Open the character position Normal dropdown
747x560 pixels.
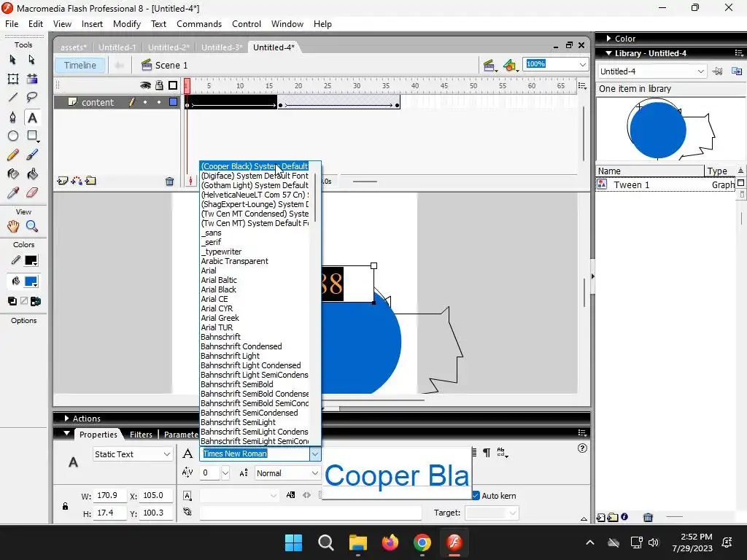[287, 473]
